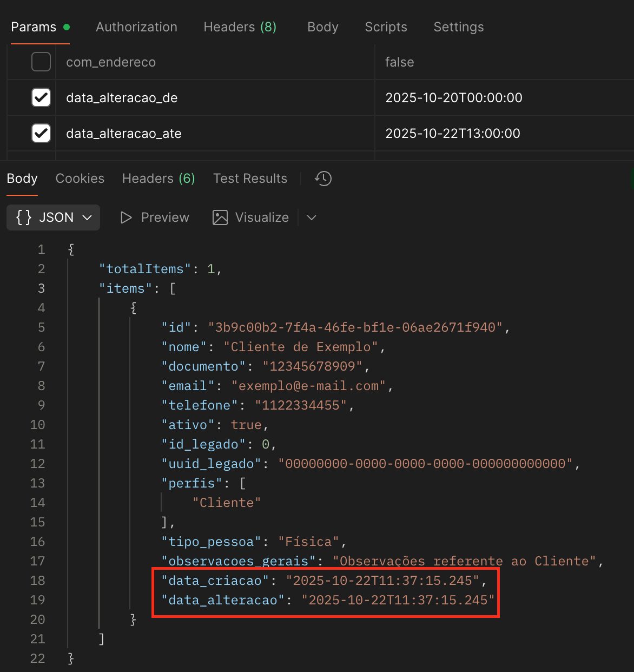The image size is (634, 672).
Task: Open the Test Results tab
Action: tap(250, 179)
